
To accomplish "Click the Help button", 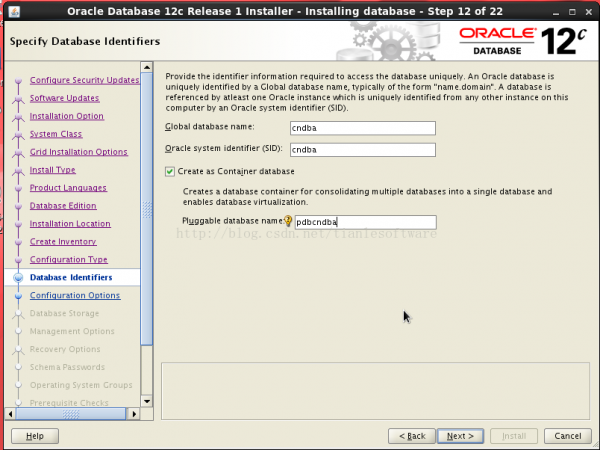I will tap(35, 436).
